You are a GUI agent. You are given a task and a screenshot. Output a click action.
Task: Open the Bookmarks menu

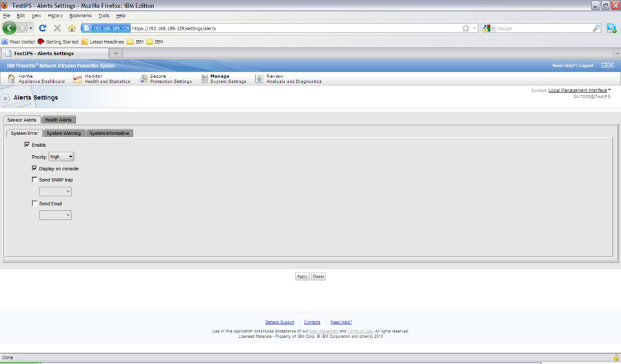click(81, 16)
